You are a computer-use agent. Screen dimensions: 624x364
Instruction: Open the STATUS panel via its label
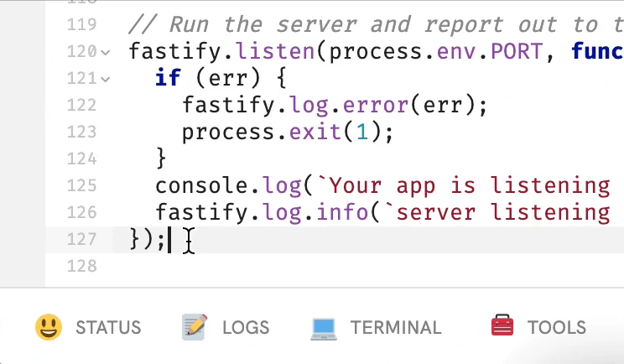(x=108, y=328)
